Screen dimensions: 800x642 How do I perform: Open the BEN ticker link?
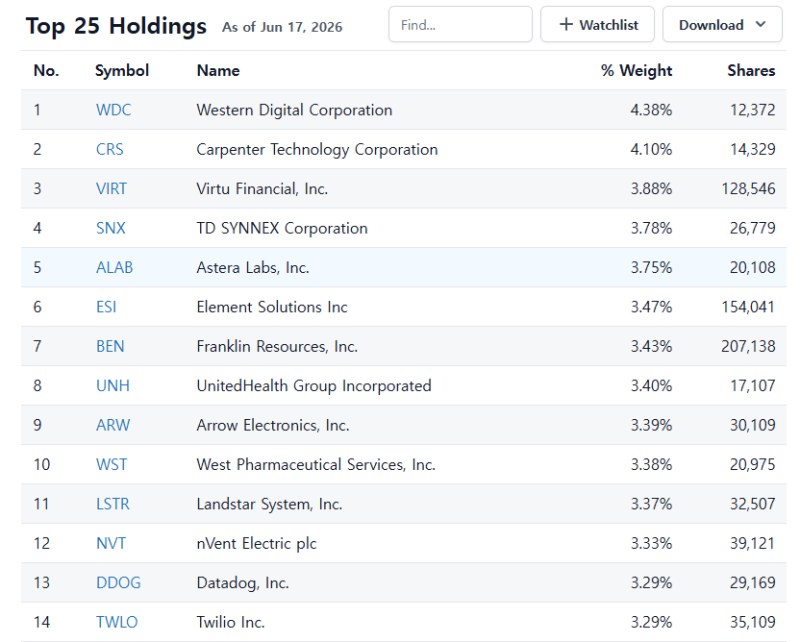point(110,346)
